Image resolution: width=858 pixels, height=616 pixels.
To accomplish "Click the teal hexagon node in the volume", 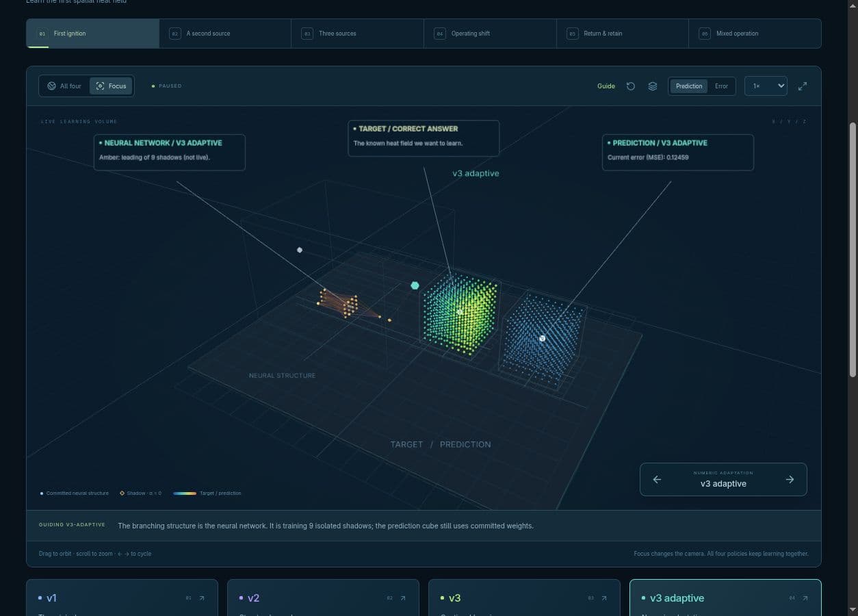I will coord(415,285).
